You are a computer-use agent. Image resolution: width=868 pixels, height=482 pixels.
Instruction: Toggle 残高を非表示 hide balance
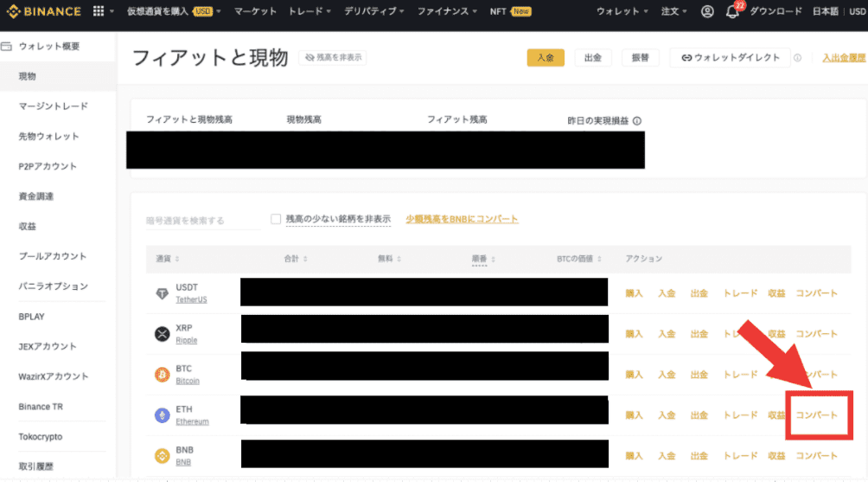333,58
